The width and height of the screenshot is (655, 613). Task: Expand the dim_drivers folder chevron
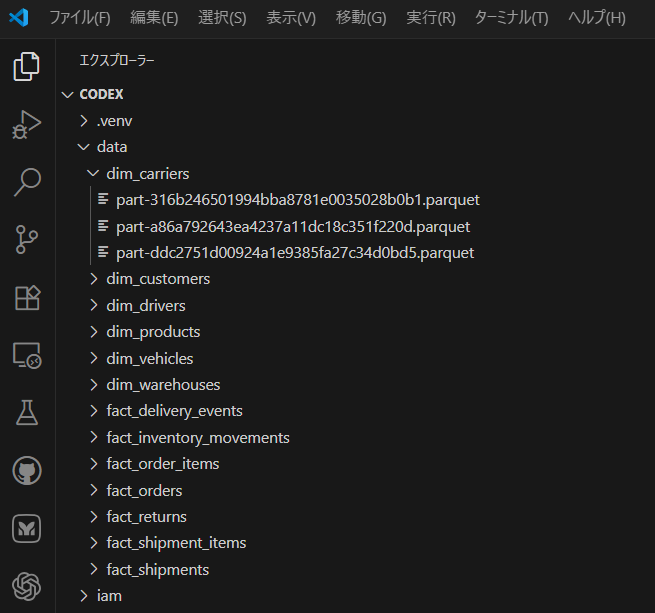click(x=94, y=305)
